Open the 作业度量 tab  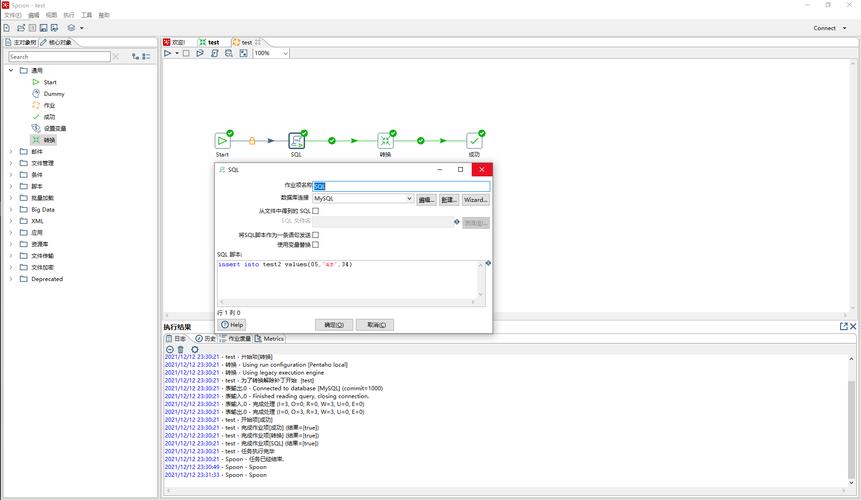tap(236, 339)
